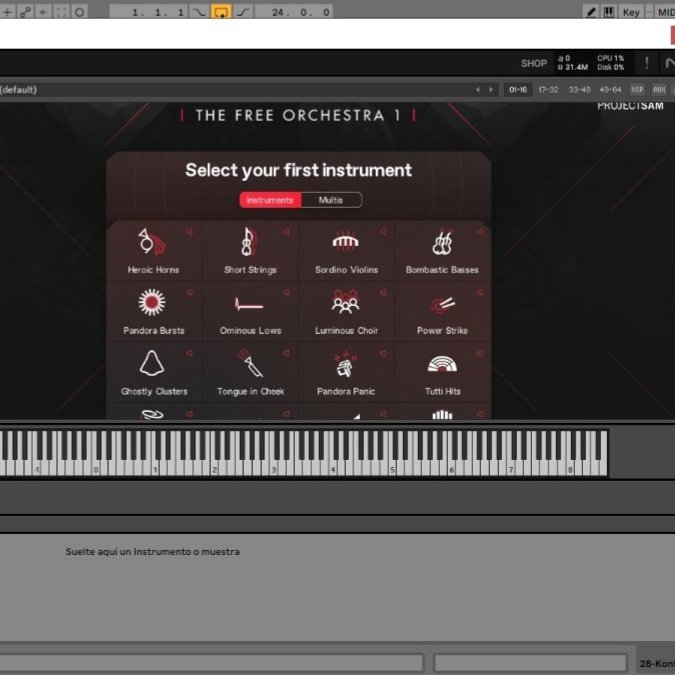The height and width of the screenshot is (675, 675).
Task: Toggle the computer MIDI keyboard button
Action: (x=609, y=12)
